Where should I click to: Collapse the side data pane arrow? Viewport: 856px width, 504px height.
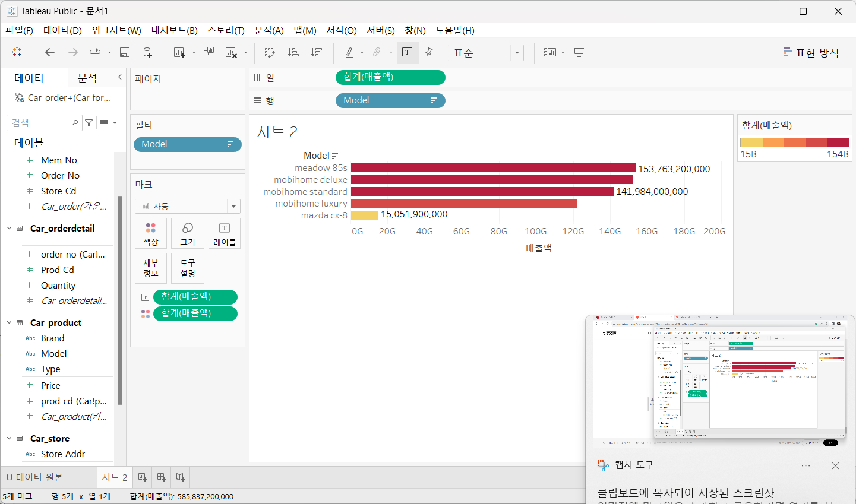coord(119,77)
